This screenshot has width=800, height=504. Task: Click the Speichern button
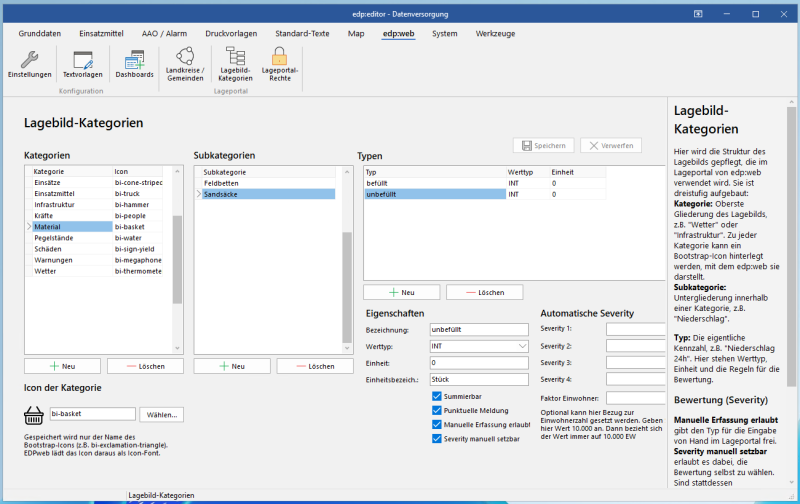click(543, 146)
